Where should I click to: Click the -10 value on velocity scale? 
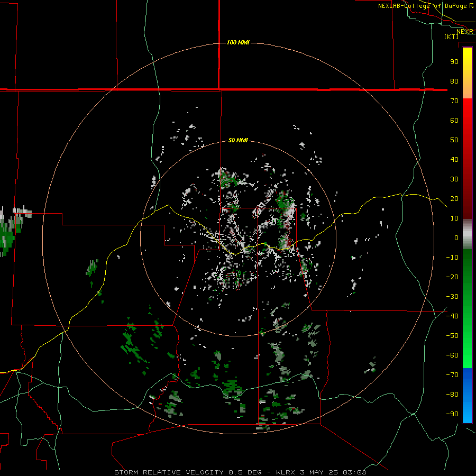pos(452,258)
